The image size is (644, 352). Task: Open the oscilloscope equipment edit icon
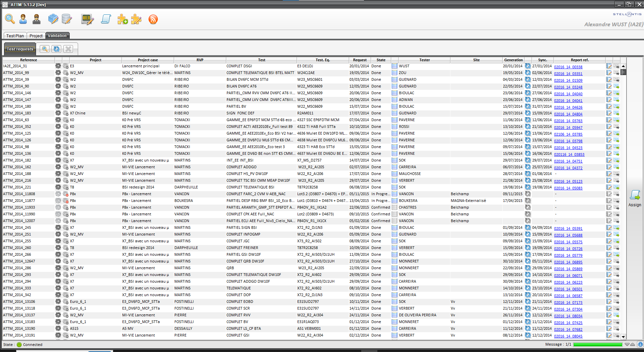87,19
